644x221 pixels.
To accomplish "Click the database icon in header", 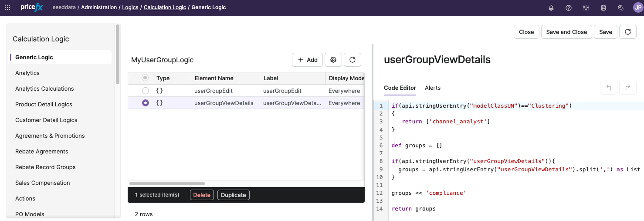I will coord(603,8).
